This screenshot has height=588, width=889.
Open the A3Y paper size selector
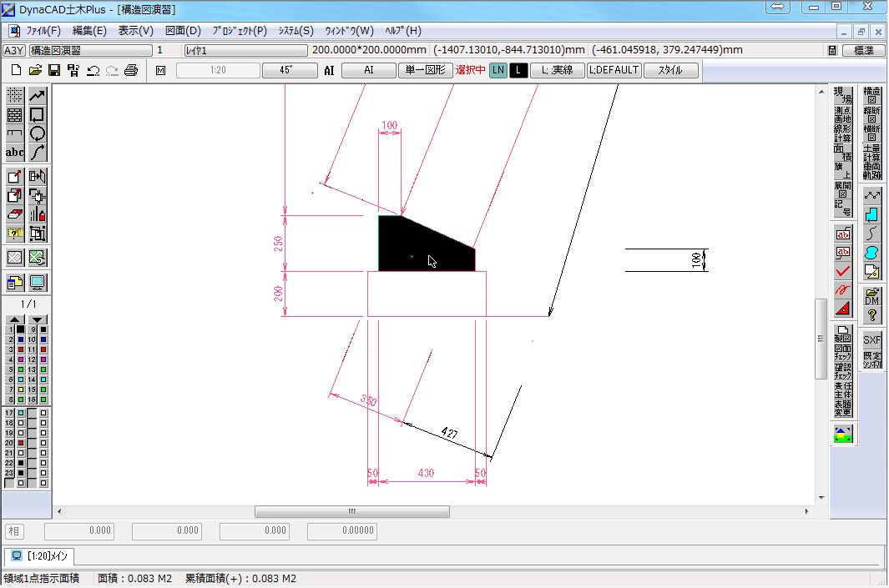tap(13, 50)
